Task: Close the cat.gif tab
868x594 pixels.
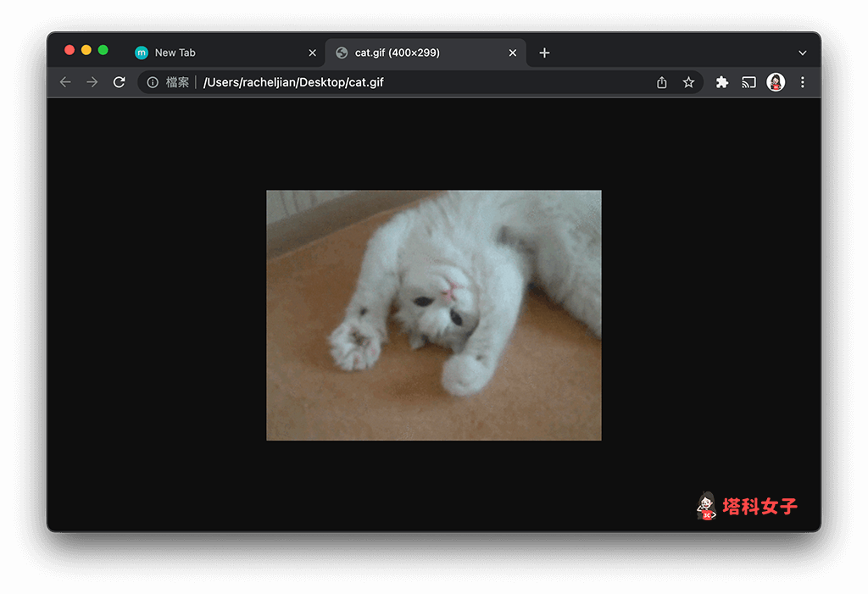Action: pyautogui.click(x=512, y=53)
